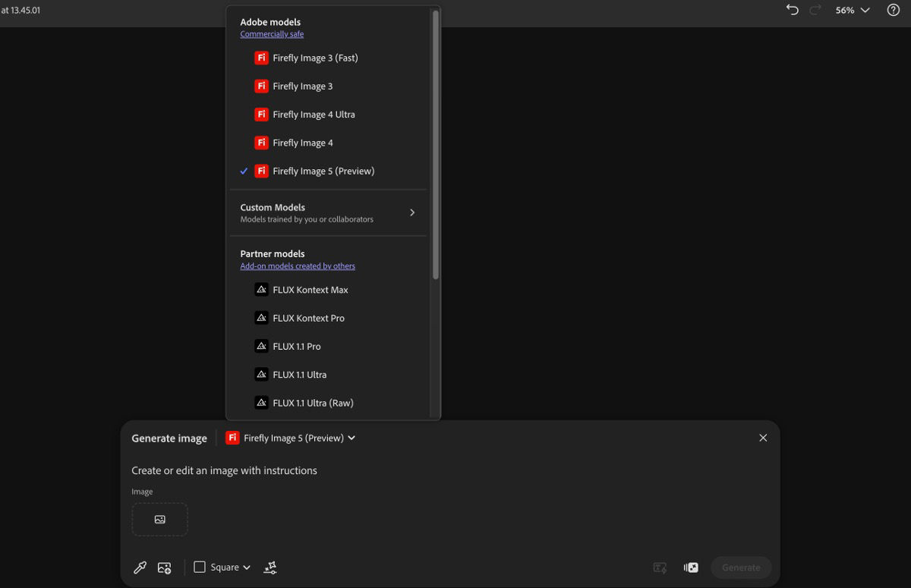Viewport: 911px width, 588px height.
Task: Open Help via the question mark icon
Action: point(894,9)
